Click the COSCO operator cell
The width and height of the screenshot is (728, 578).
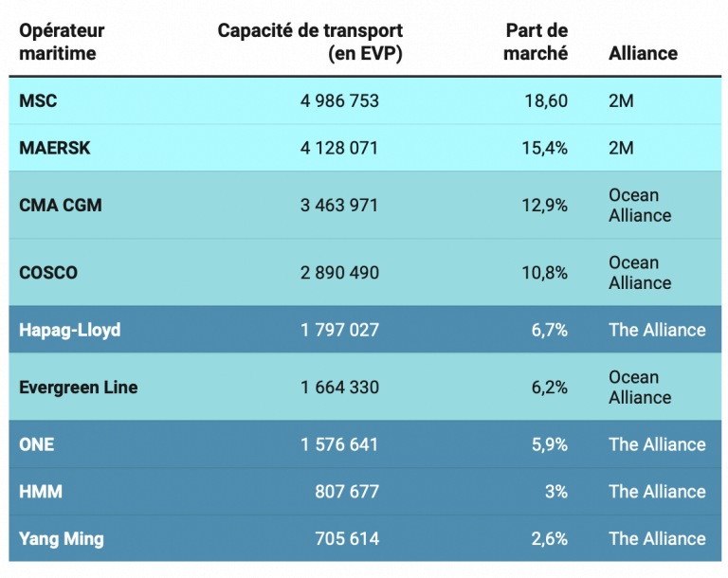[48, 273]
